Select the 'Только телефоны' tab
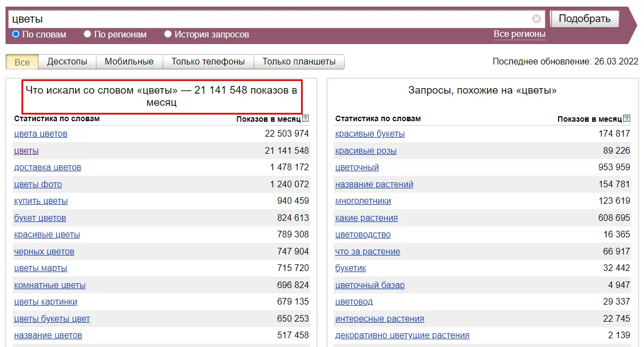 (x=208, y=62)
